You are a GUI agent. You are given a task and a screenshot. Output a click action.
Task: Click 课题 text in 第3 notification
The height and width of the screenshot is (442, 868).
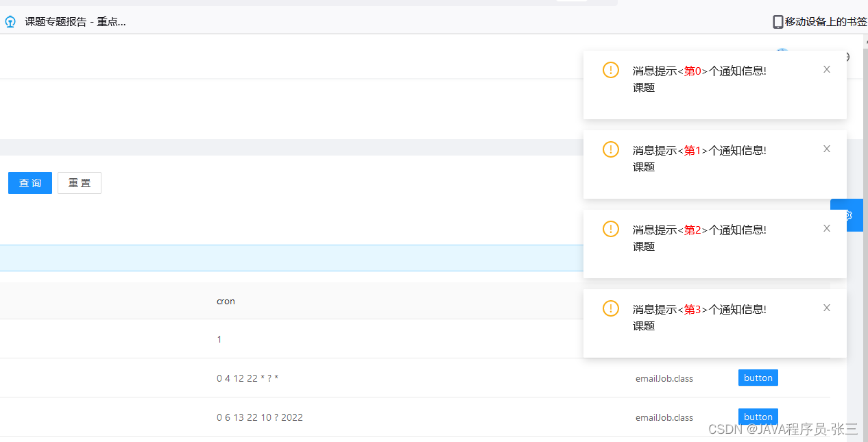pos(644,326)
